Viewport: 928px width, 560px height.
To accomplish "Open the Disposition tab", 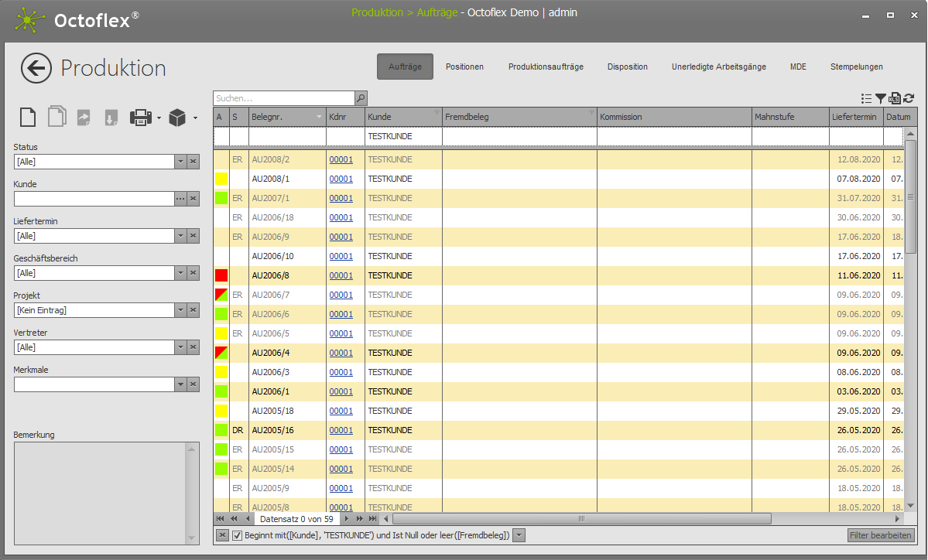I will pyautogui.click(x=627, y=67).
